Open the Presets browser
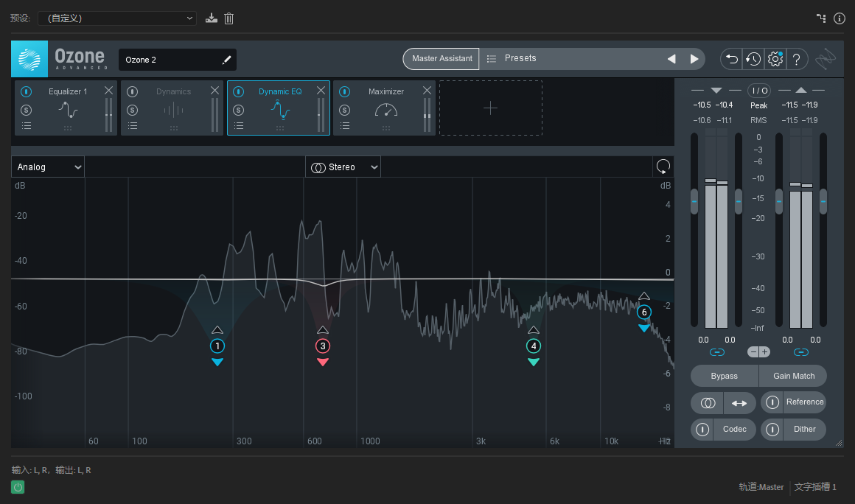The height and width of the screenshot is (504, 855). [520, 58]
